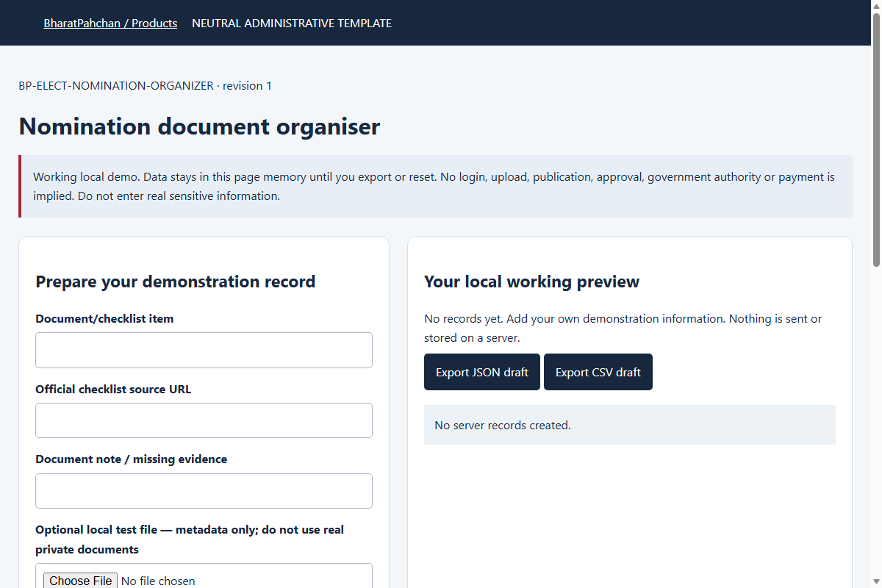
Task: Export the JSON draft
Action: 482,372
